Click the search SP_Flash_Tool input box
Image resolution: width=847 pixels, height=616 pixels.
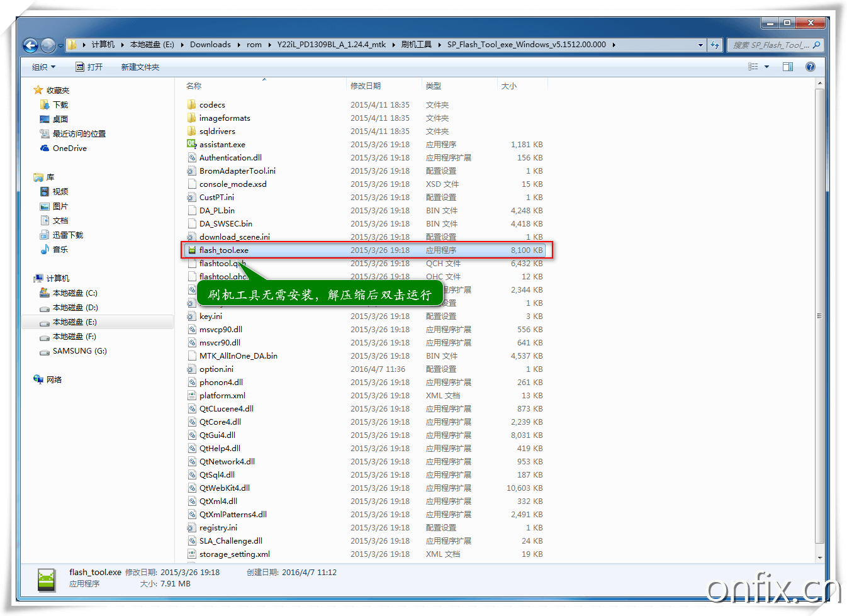point(770,45)
